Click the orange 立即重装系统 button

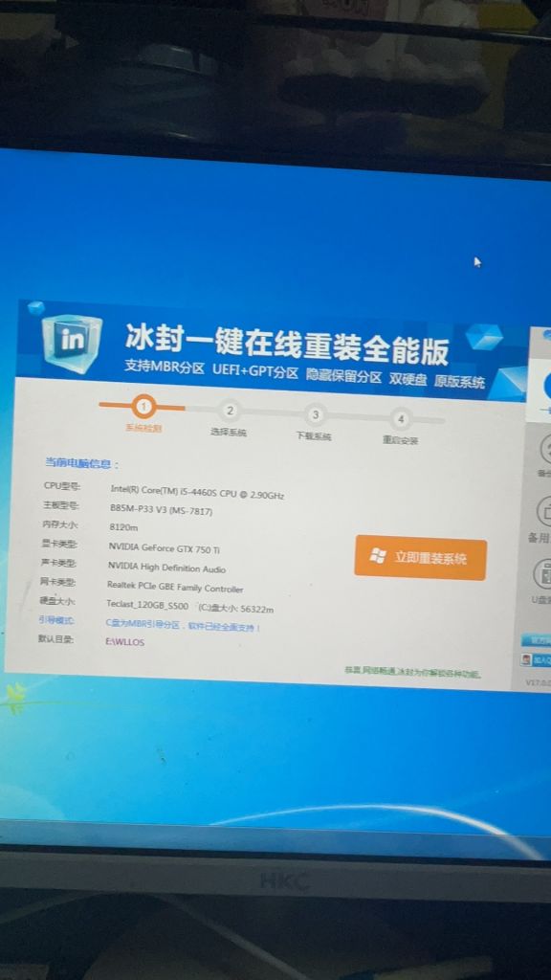[x=421, y=558]
